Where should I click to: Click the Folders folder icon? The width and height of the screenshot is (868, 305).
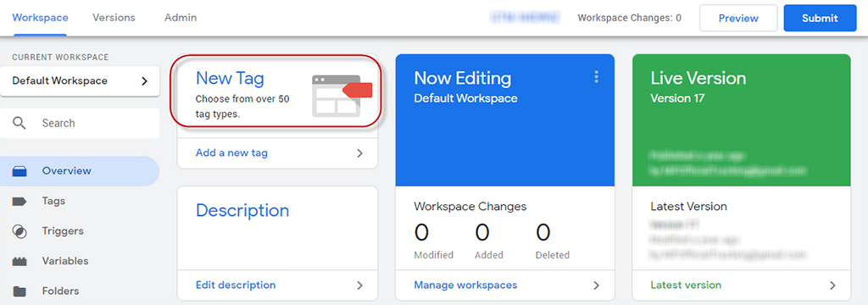coord(19,291)
